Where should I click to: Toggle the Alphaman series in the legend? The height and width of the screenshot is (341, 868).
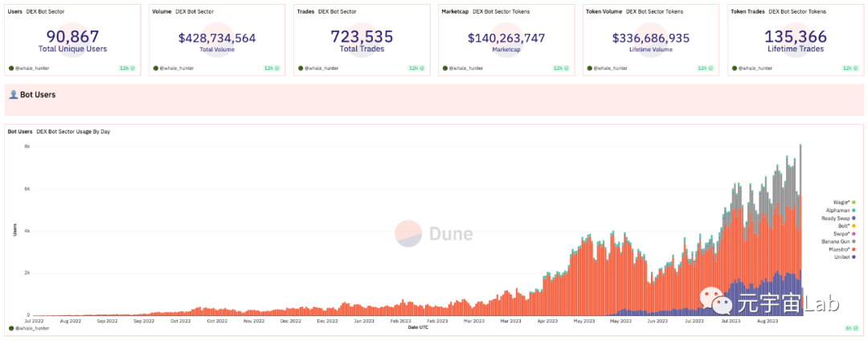pyautogui.click(x=840, y=211)
